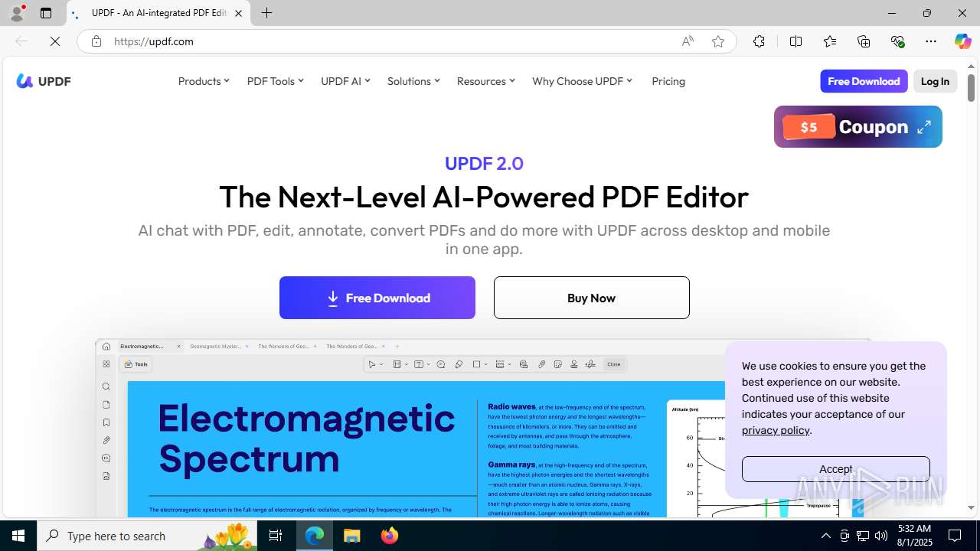This screenshot has width=980, height=551.
Task: Click the large Free Download hero button
Action: pos(377,298)
